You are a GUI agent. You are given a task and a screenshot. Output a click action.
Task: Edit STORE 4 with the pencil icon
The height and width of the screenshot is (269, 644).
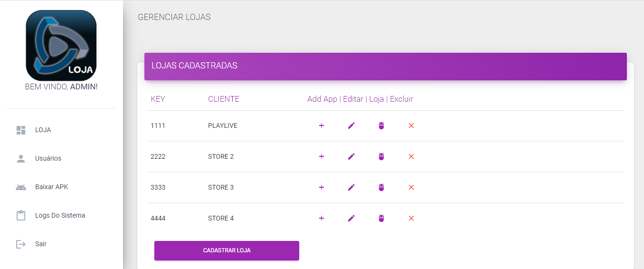[x=351, y=218]
